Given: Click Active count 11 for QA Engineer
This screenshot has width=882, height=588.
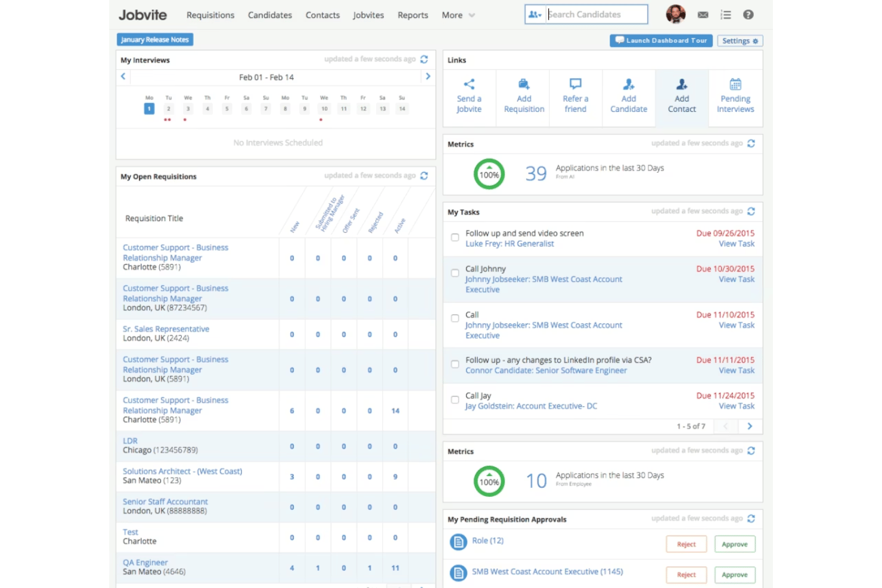Looking at the screenshot, I should click(x=395, y=568).
